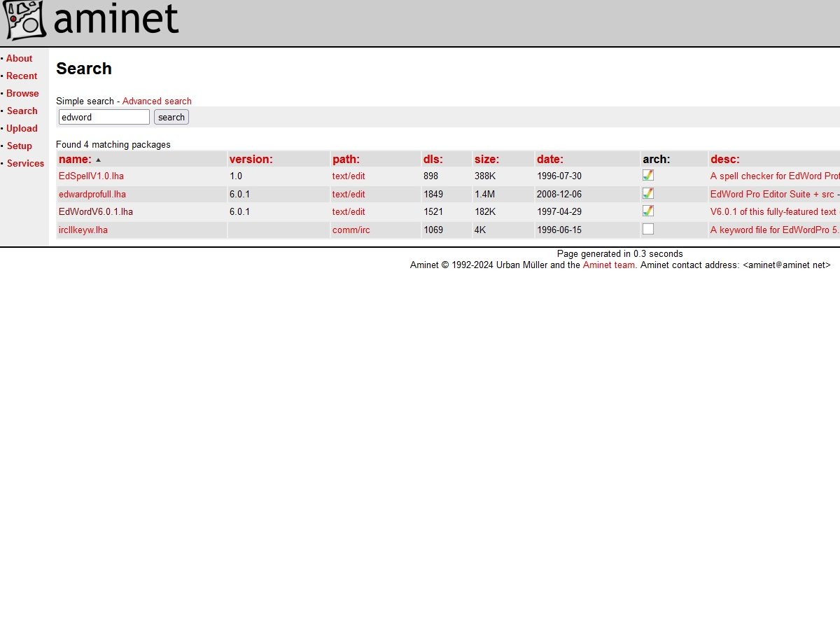The height and width of the screenshot is (630, 840).
Task: Open the About page in sidebar
Action: (x=20, y=59)
